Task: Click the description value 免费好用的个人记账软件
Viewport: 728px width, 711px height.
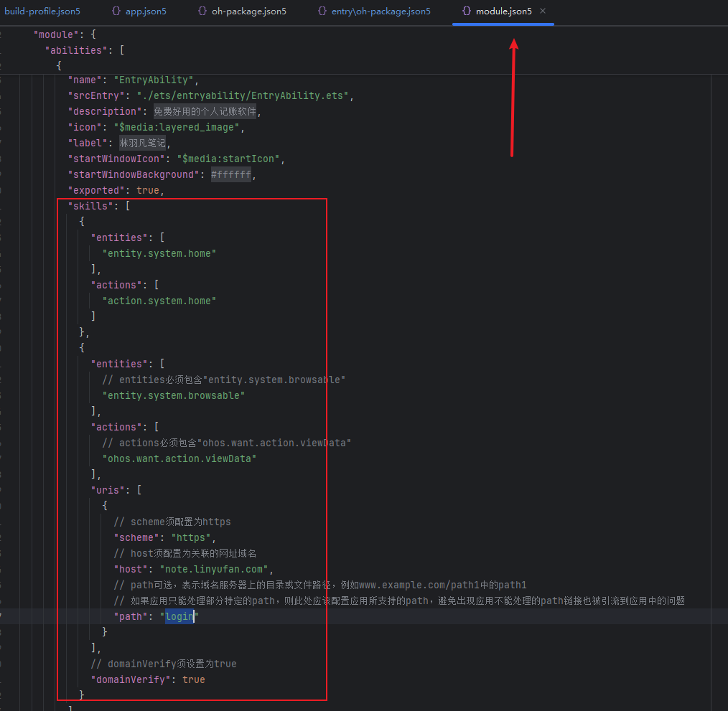Action: 205,111
